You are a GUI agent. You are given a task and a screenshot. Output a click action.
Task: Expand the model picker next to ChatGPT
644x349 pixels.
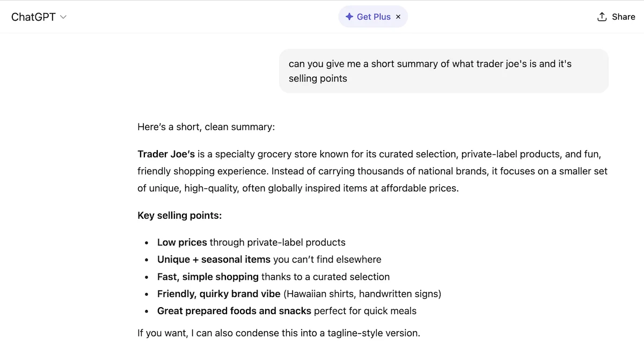(x=63, y=17)
